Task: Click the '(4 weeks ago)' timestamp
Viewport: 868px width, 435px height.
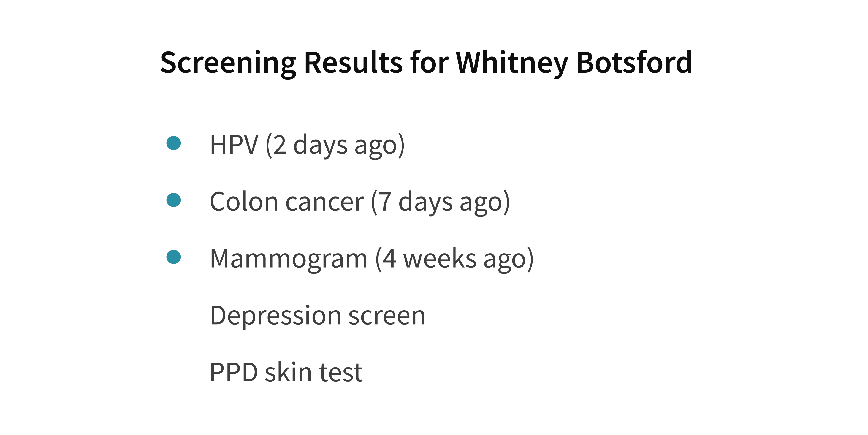Action: [x=455, y=259]
